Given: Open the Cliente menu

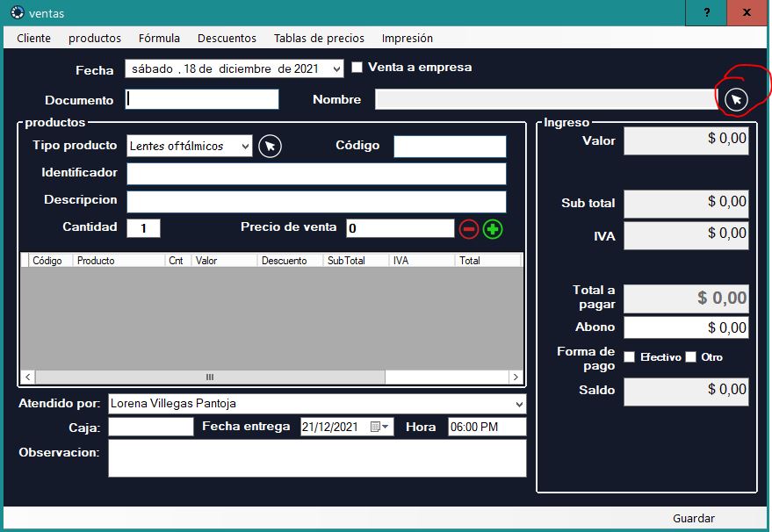Looking at the screenshot, I should tap(33, 39).
